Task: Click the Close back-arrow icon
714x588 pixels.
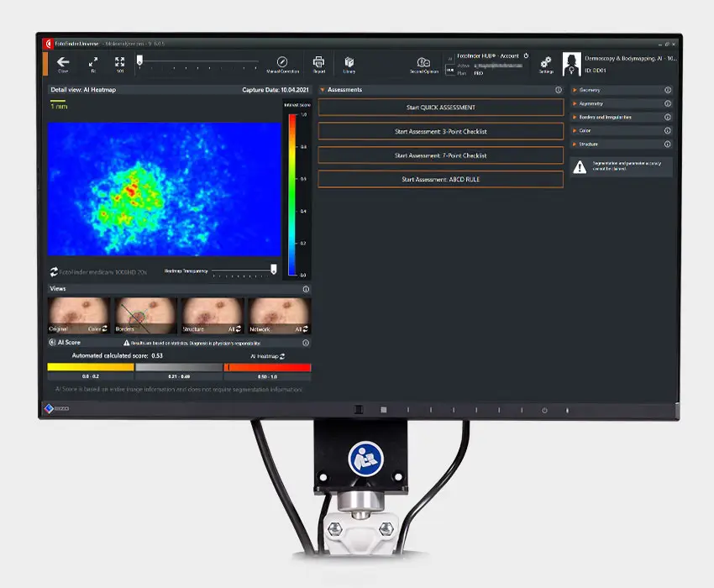Action: (63, 61)
